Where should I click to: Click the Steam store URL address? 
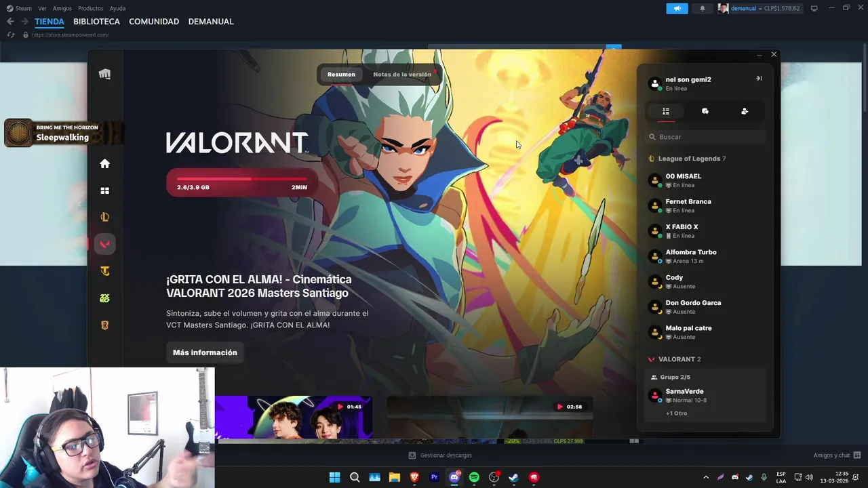pyautogui.click(x=70, y=35)
